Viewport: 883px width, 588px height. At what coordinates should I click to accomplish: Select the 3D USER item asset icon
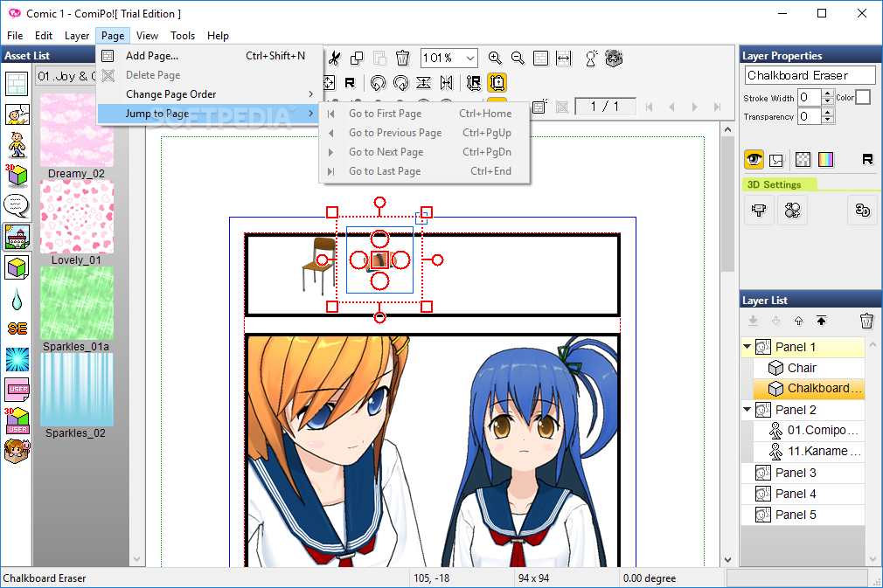tap(17, 420)
